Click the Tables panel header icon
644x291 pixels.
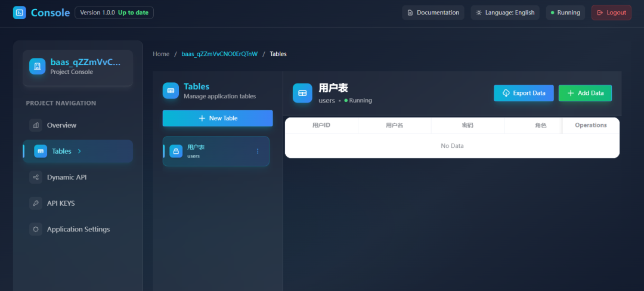[171, 91]
